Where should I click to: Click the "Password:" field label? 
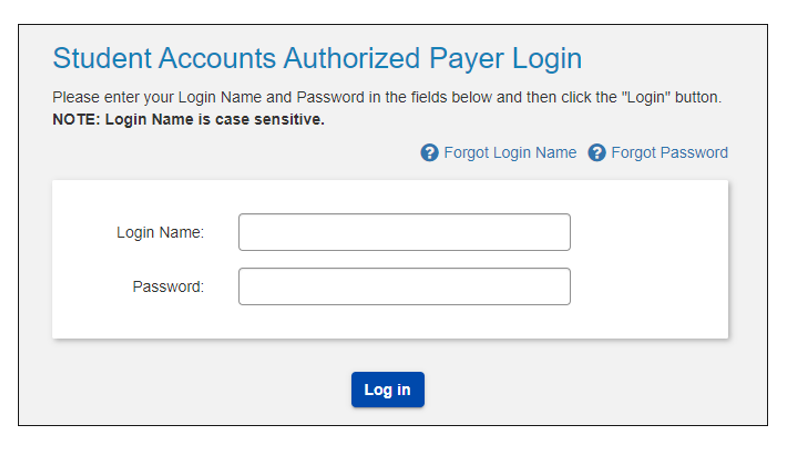(x=168, y=287)
